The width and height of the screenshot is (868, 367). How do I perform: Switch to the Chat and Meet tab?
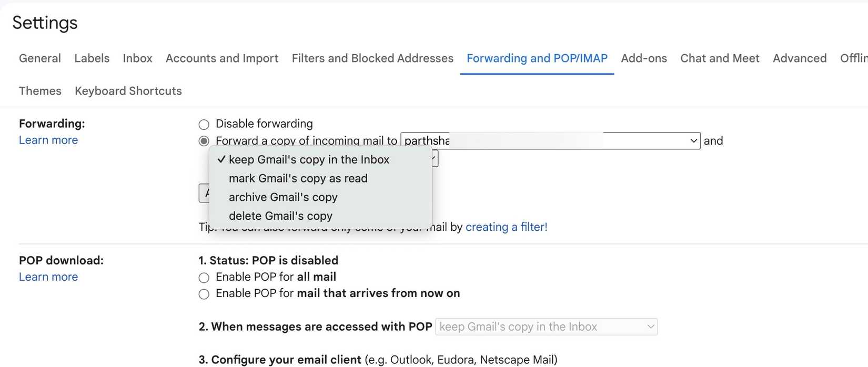[x=720, y=58]
